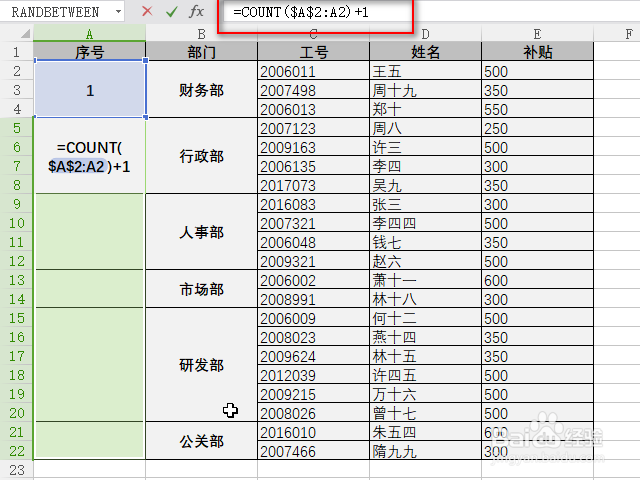
Task: Select name cell 燕十四
Action: click(x=425, y=337)
